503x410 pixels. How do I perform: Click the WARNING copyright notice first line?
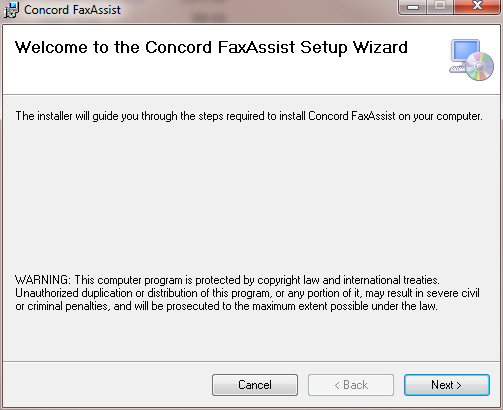point(227,280)
